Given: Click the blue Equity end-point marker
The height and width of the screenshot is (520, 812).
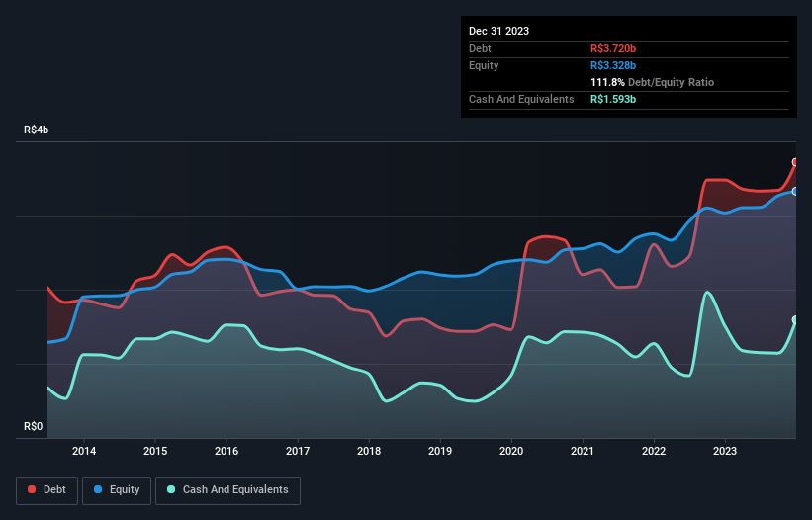Looking at the screenshot, I should [x=795, y=192].
